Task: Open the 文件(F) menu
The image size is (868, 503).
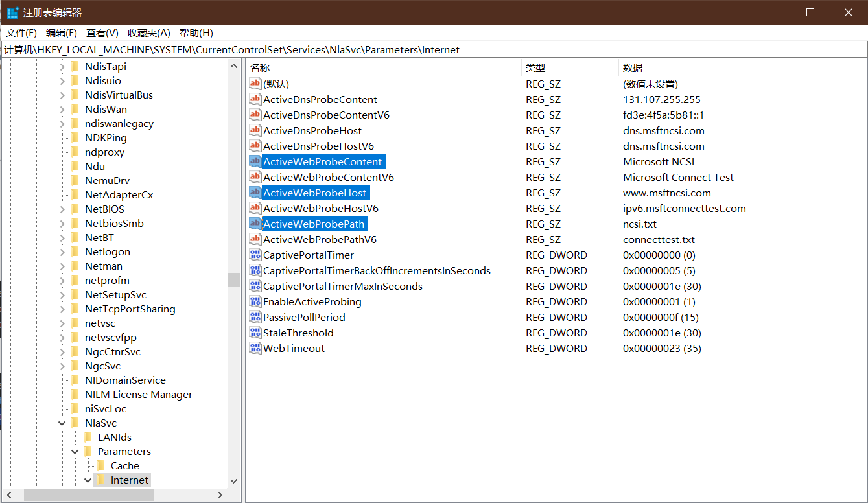Action: [21, 32]
